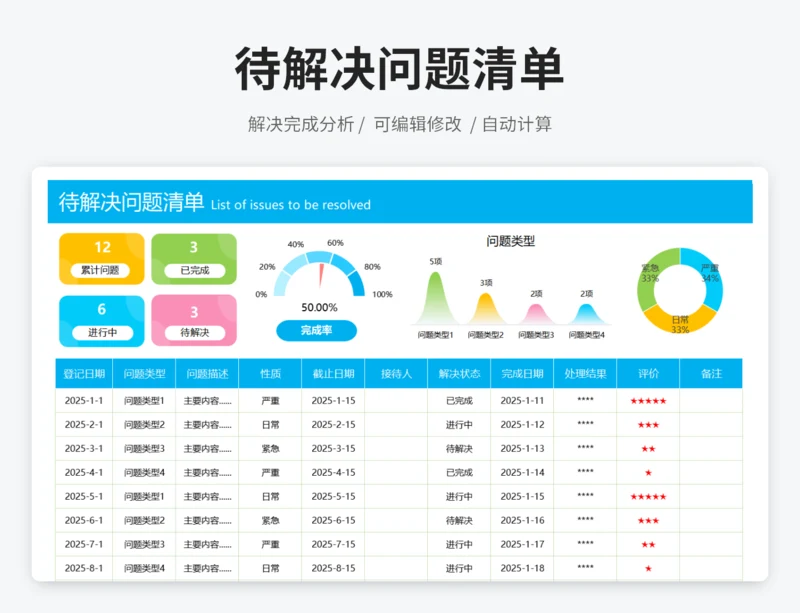800x613 pixels.
Task: Select the 2025-1-11 completion date cell
Action: point(522,401)
